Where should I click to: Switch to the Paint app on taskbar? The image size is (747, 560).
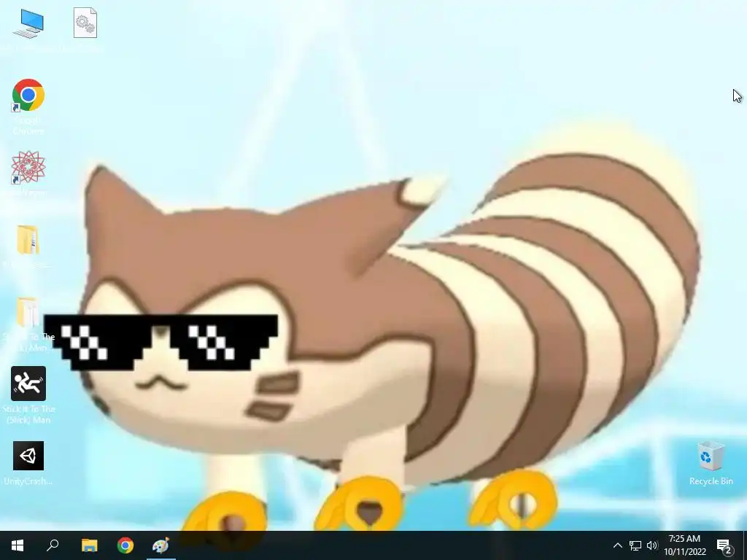160,545
